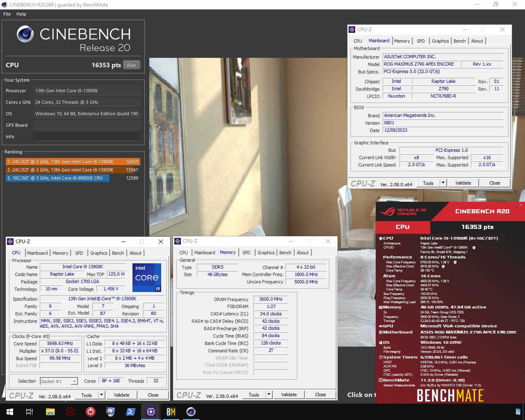Open PowerShell from the taskbar
Screen dimensions: 525x420
pos(131,411)
